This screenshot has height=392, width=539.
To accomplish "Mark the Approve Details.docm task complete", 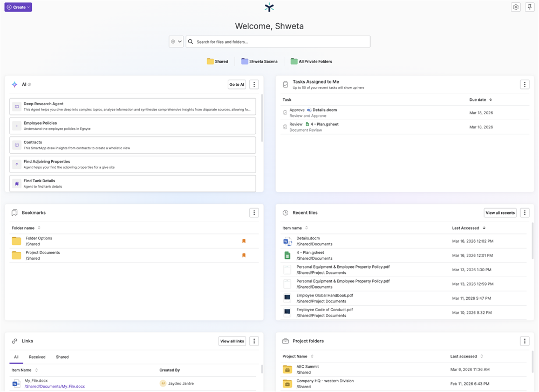I will coord(286,112).
